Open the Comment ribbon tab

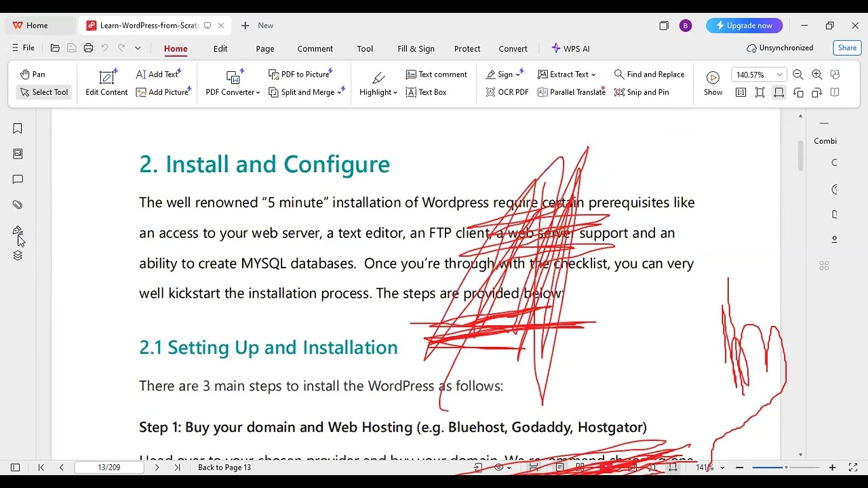[315, 49]
